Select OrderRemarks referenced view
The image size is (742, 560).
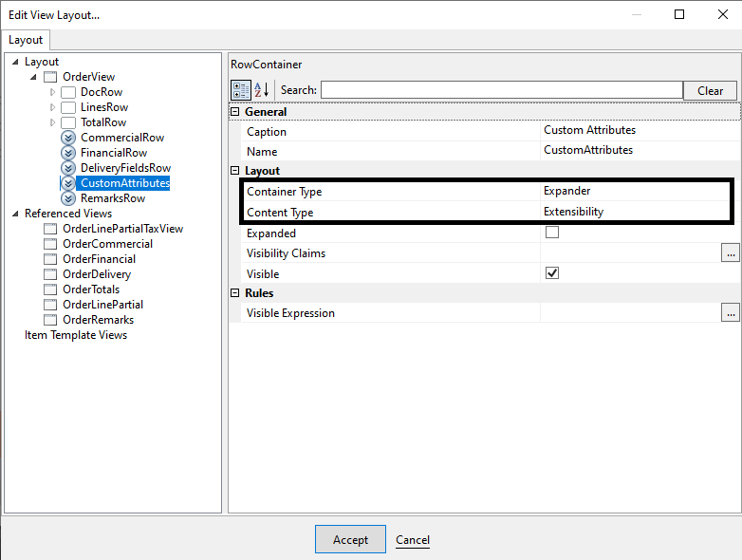point(98,320)
